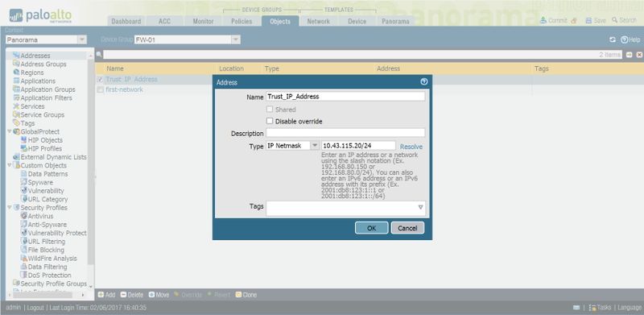
Task: Click the Delete icon in bottom toolbar
Action: [123, 295]
